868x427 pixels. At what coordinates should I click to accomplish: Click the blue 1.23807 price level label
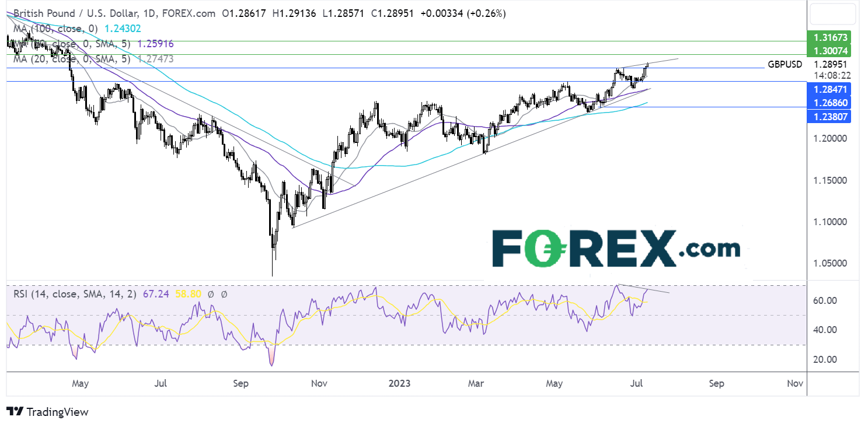(x=828, y=116)
